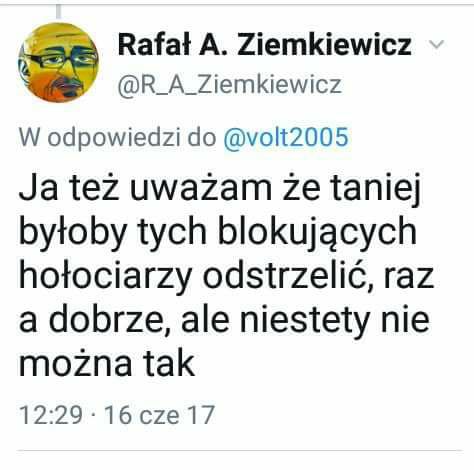Click the word "blokujących" in the tweet
This screenshot has height=470, width=474.
pyautogui.click(x=317, y=232)
